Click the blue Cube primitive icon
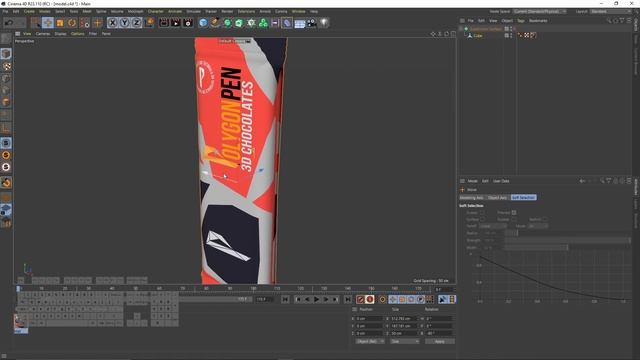The width and height of the screenshot is (640, 360). pyautogui.click(x=203, y=23)
